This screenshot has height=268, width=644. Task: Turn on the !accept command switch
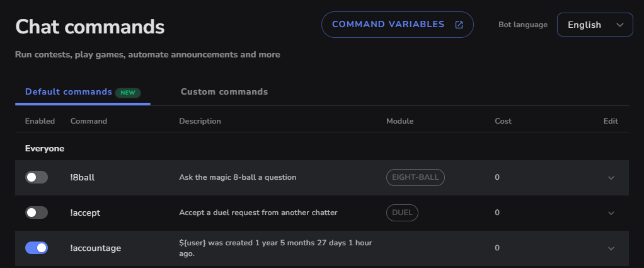[37, 213]
